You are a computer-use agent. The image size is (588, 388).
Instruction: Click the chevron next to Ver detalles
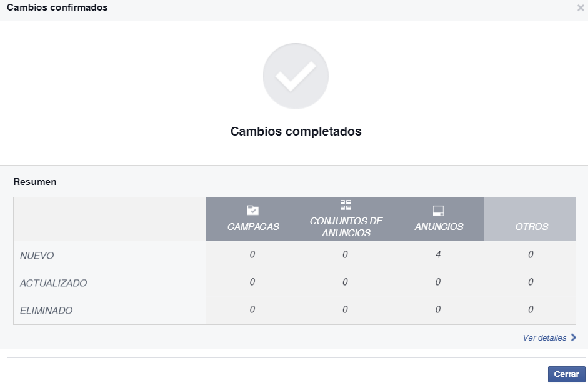click(x=573, y=337)
